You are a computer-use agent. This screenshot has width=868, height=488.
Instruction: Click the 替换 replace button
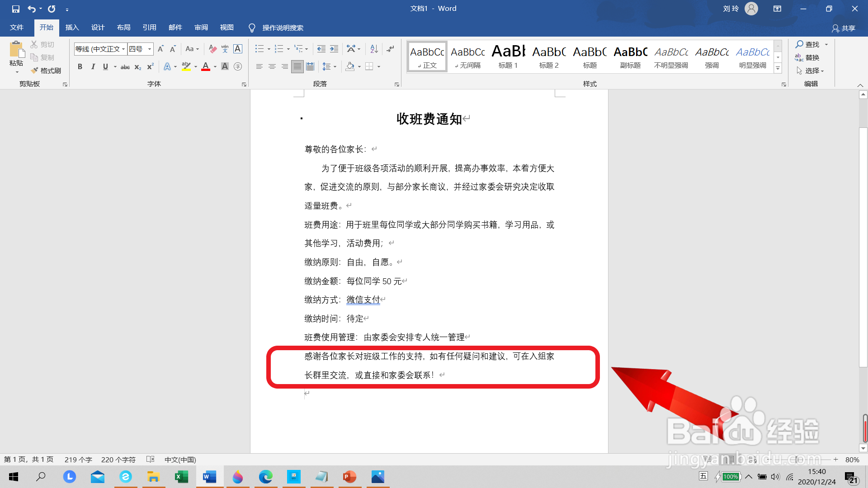click(807, 57)
